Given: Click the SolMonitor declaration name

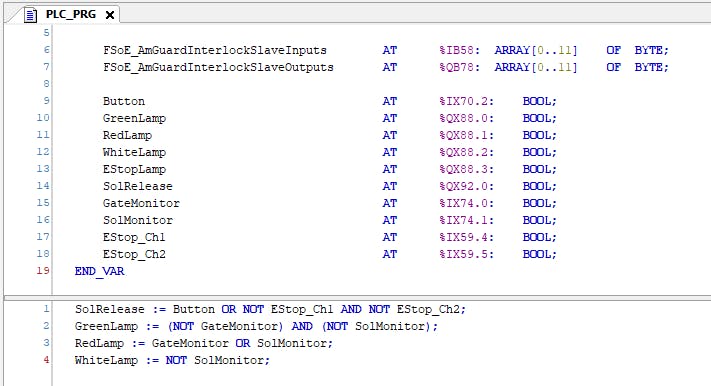Looking at the screenshot, I should 138,220.
